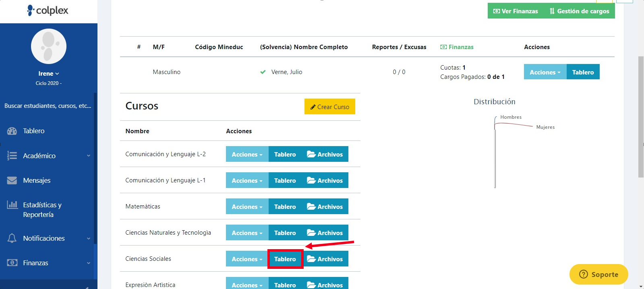The height and width of the screenshot is (289, 644).
Task: Click the sort icon on Gestión de cargos
Action: 552,11
